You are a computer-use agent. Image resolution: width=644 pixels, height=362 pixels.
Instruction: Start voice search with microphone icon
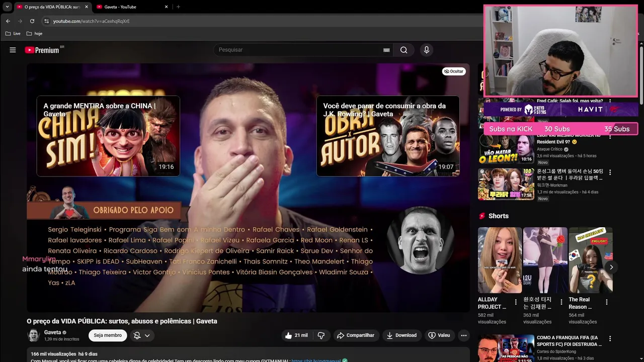(x=427, y=50)
